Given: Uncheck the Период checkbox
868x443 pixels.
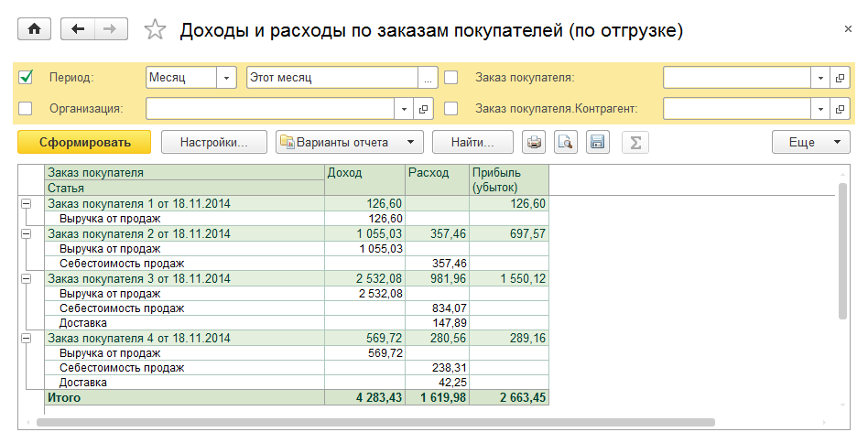Looking at the screenshot, I should tap(26, 78).
